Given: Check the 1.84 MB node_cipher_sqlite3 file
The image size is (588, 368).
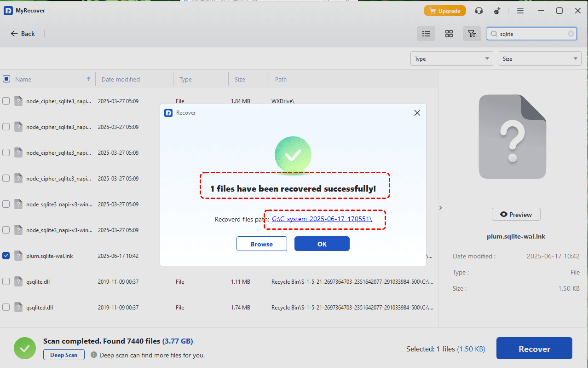Looking at the screenshot, I should [x=6, y=101].
